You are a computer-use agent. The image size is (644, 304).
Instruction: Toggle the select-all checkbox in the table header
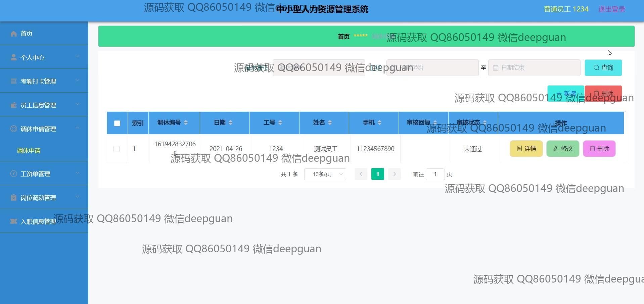pyautogui.click(x=117, y=123)
